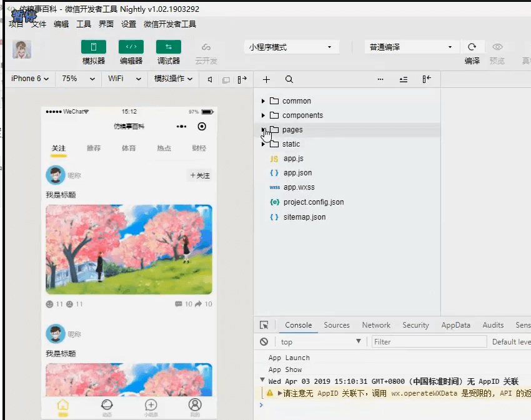531x420 pixels.
Task: Open the WiFi network dropdown
Action: point(124,79)
